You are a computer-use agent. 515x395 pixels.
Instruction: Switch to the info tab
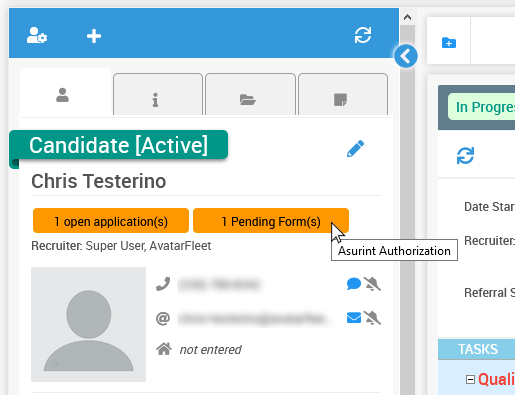coord(158,95)
